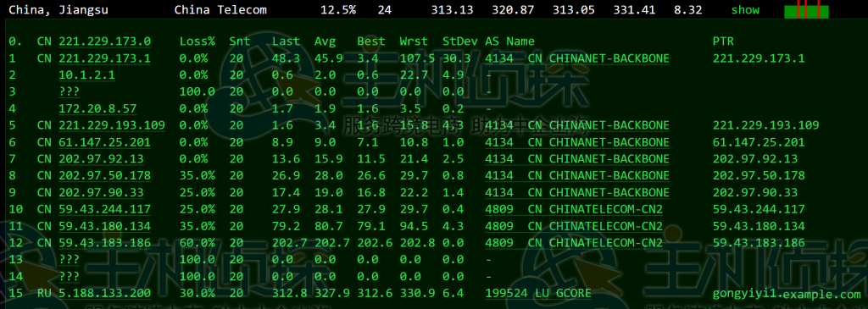Open hop 5 IP 221.229.193.109
The image size is (868, 309).
112,125
